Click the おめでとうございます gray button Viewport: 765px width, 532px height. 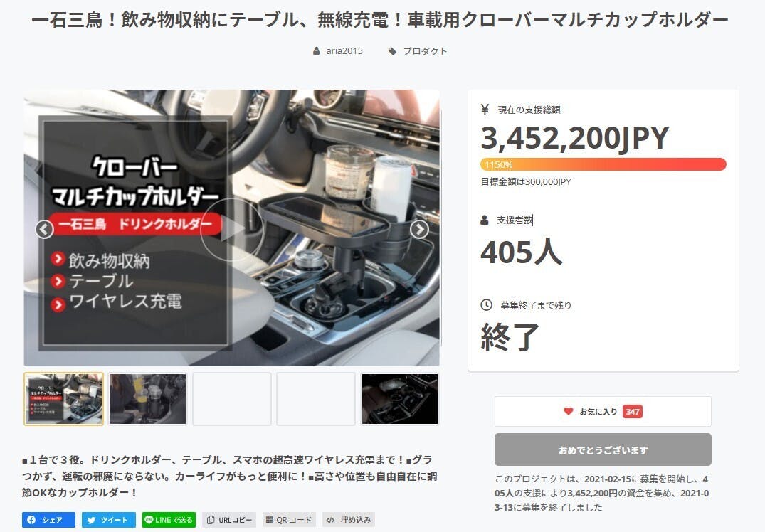(x=603, y=449)
